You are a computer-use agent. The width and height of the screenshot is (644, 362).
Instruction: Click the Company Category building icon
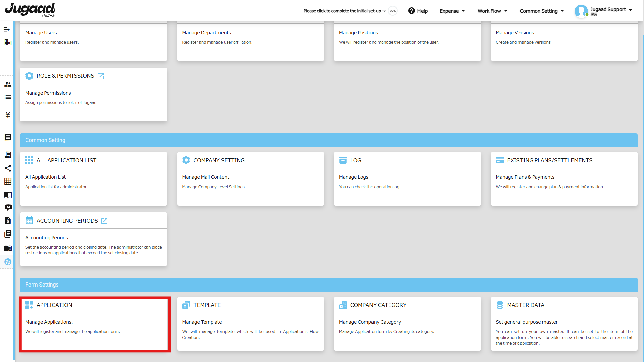click(343, 305)
